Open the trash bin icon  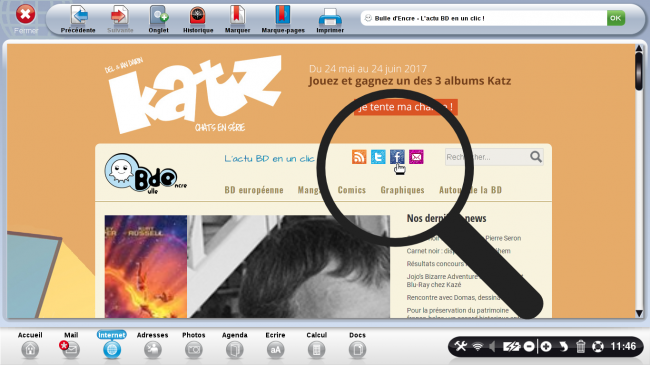(581, 346)
